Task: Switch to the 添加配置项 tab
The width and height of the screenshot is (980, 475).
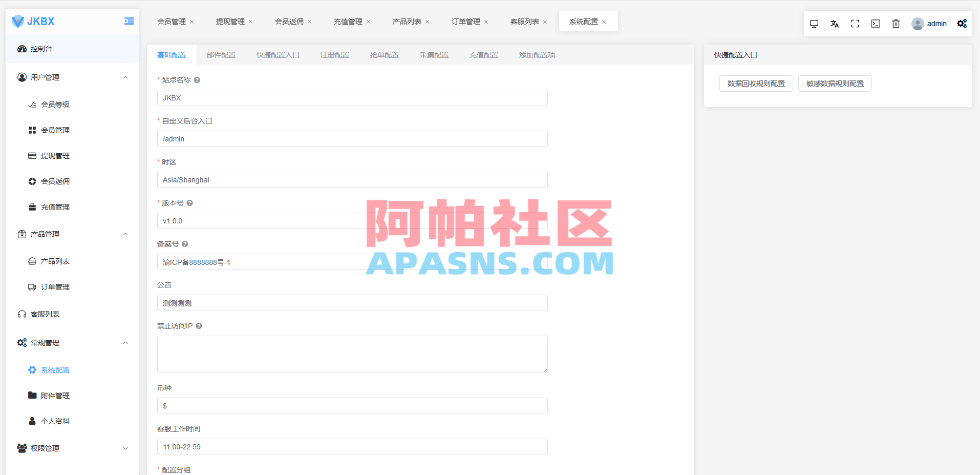Action: pos(537,55)
